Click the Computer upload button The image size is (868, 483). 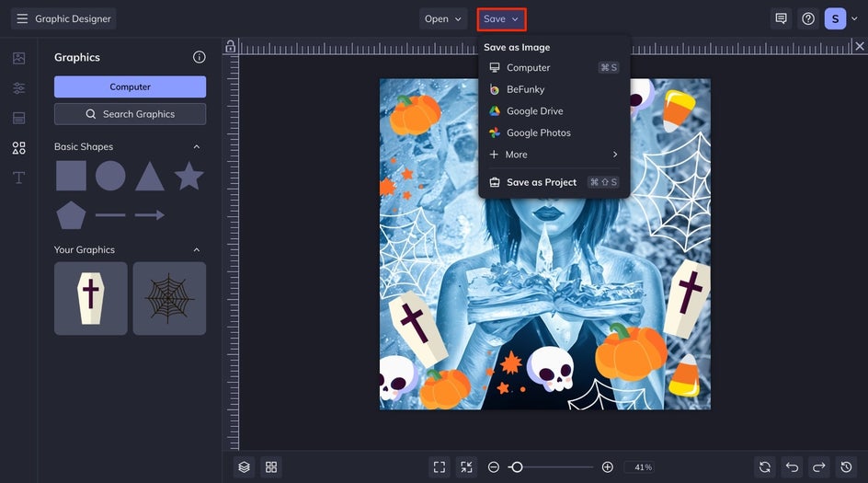pyautogui.click(x=130, y=87)
